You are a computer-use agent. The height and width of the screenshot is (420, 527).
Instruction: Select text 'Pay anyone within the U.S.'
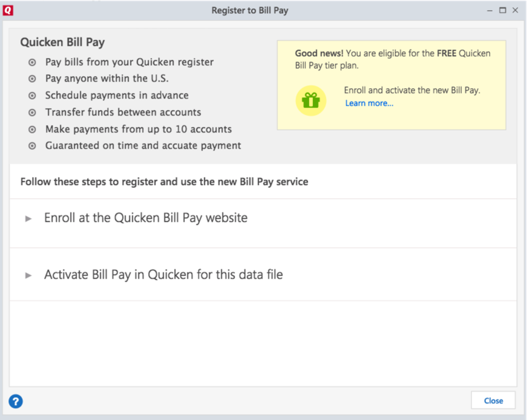[107, 78]
